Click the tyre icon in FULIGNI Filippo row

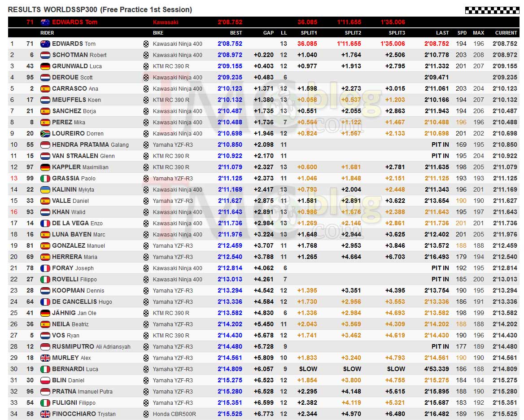click(x=146, y=402)
